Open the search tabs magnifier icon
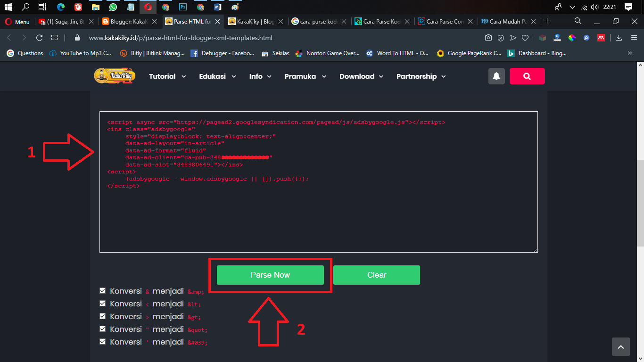This screenshot has width=644, height=362. coord(578,21)
